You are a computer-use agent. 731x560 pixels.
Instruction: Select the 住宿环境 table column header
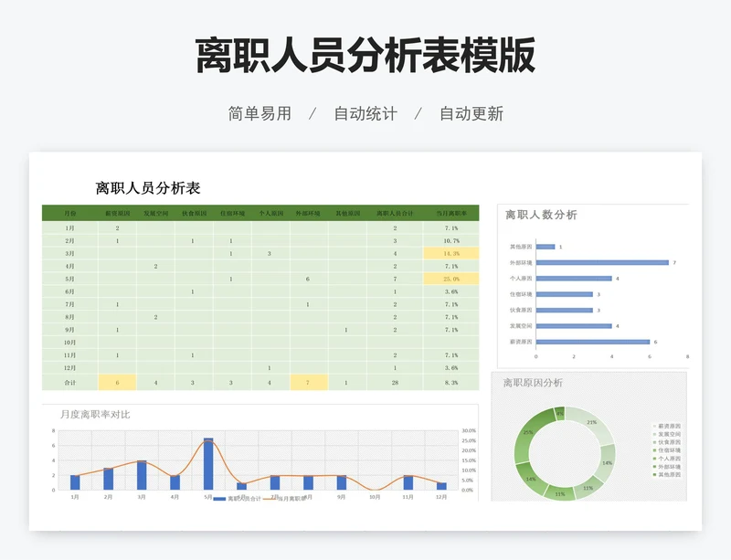point(232,214)
